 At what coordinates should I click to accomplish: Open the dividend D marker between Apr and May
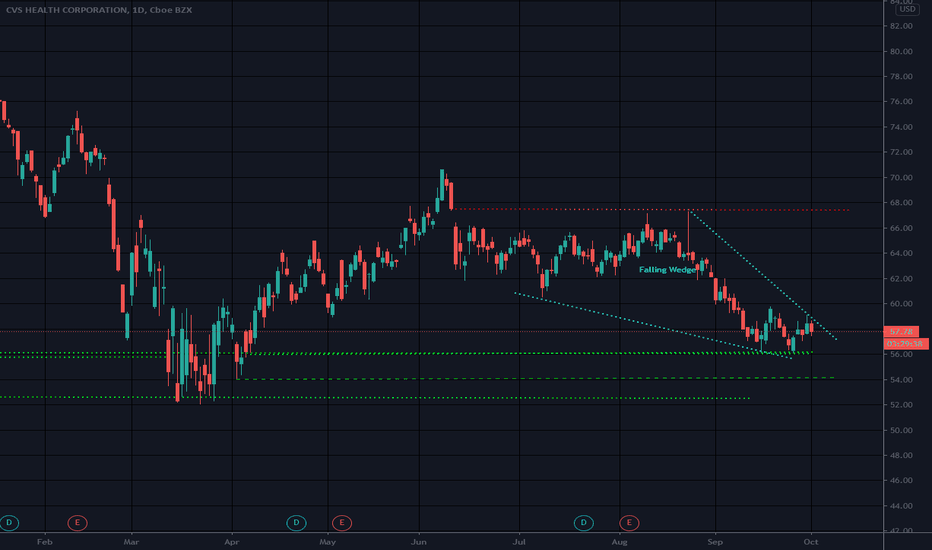tap(296, 523)
